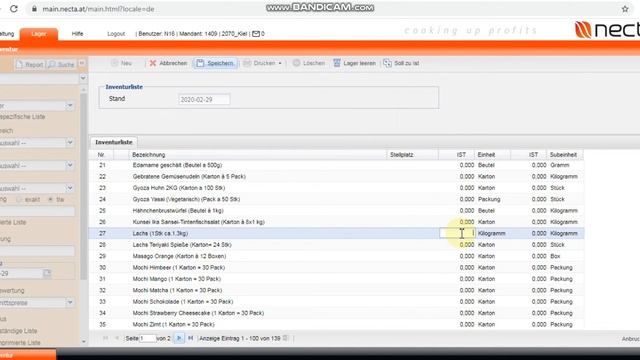Select row Edamame geschält
640x360 pixels.
pyautogui.click(x=336, y=165)
